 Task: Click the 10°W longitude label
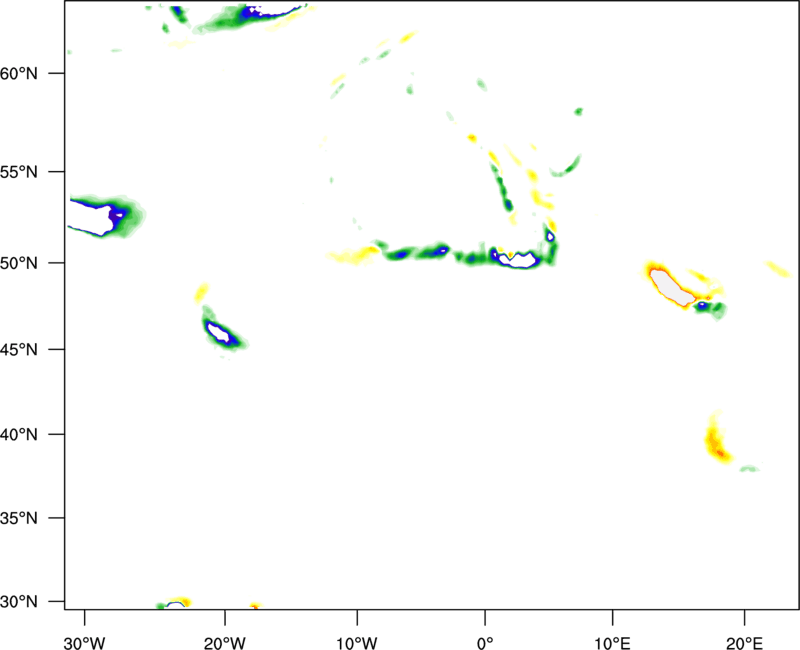click(357, 643)
